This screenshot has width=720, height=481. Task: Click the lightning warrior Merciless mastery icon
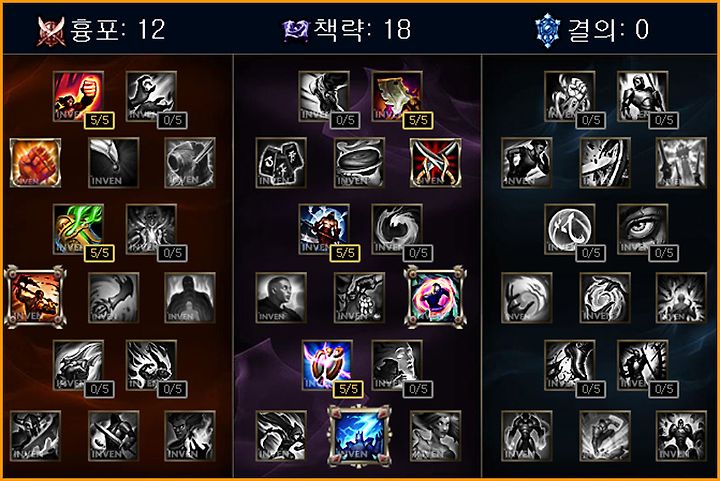[324, 229]
